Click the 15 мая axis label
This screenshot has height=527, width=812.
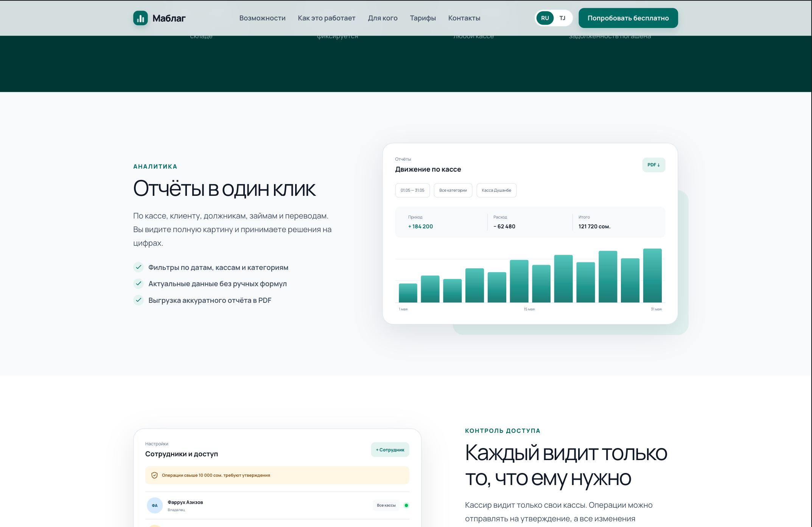tap(529, 309)
